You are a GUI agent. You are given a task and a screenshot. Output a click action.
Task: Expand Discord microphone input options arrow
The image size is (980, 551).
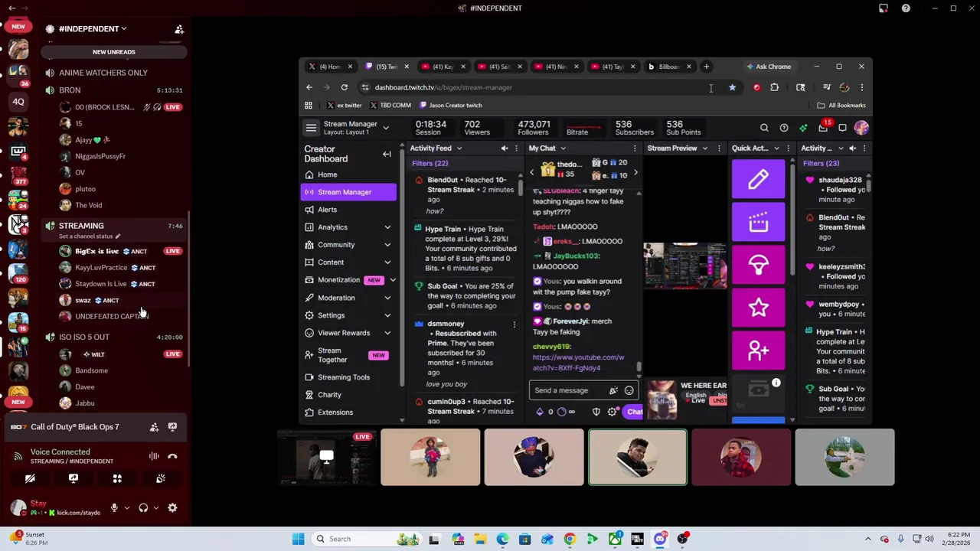point(126,507)
